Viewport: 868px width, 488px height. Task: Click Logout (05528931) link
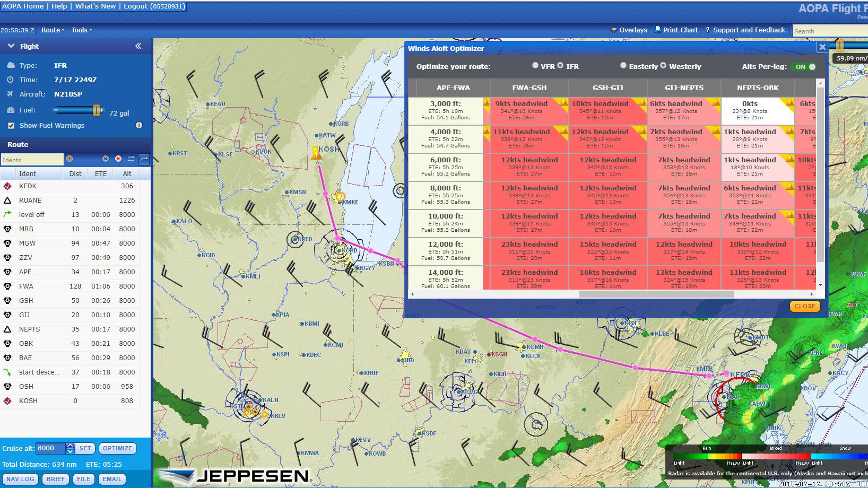coord(154,6)
